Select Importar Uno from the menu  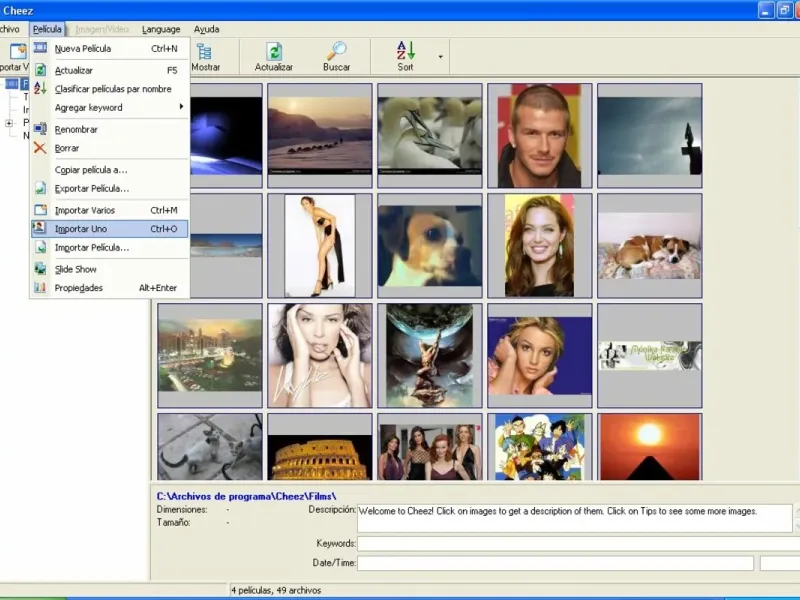pyautogui.click(x=81, y=229)
